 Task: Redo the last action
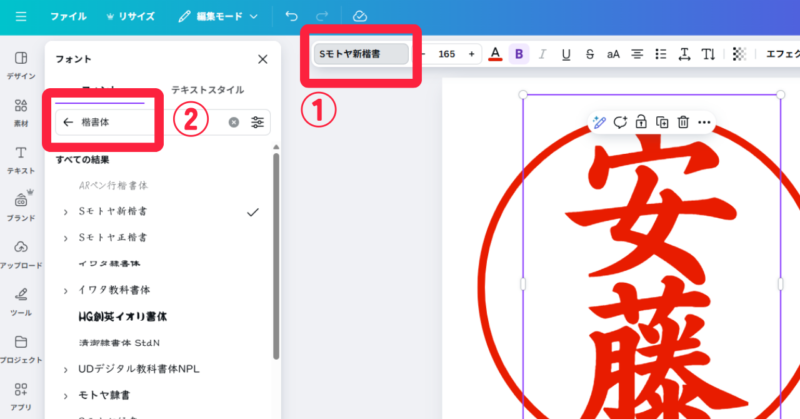pos(321,16)
